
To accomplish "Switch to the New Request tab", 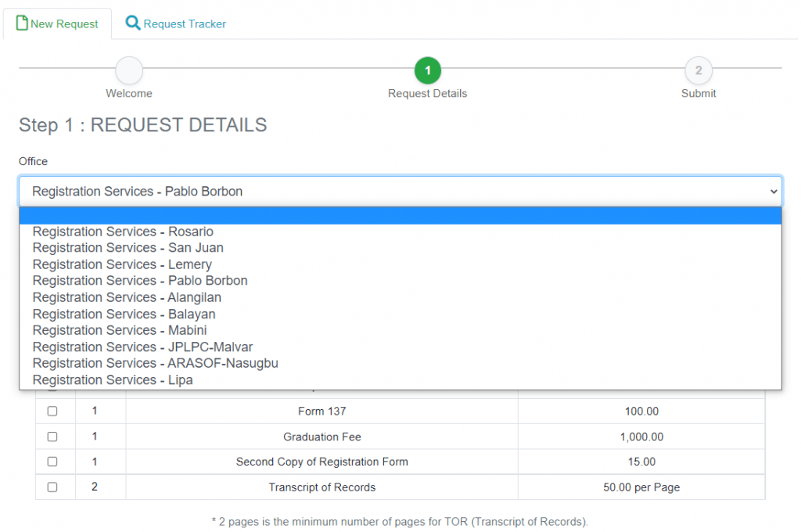I will pyautogui.click(x=63, y=23).
